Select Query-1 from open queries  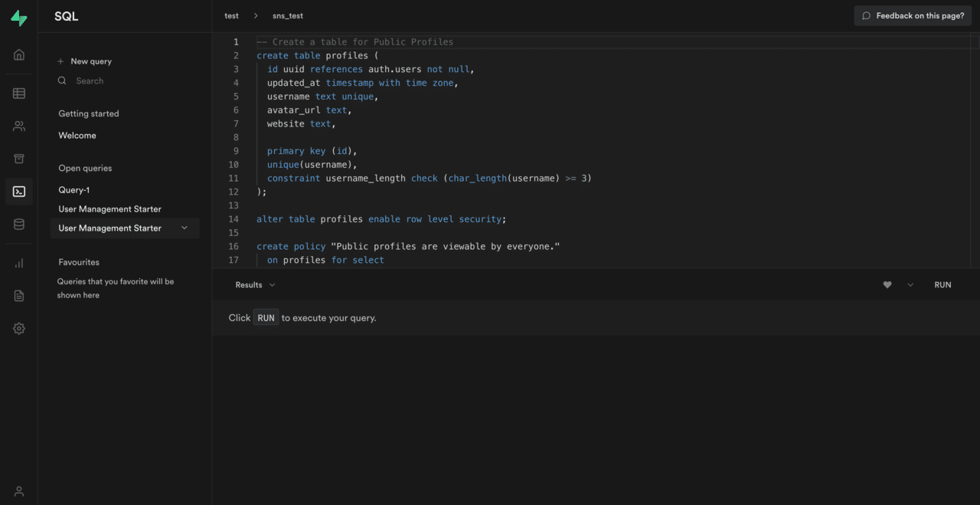pyautogui.click(x=74, y=190)
